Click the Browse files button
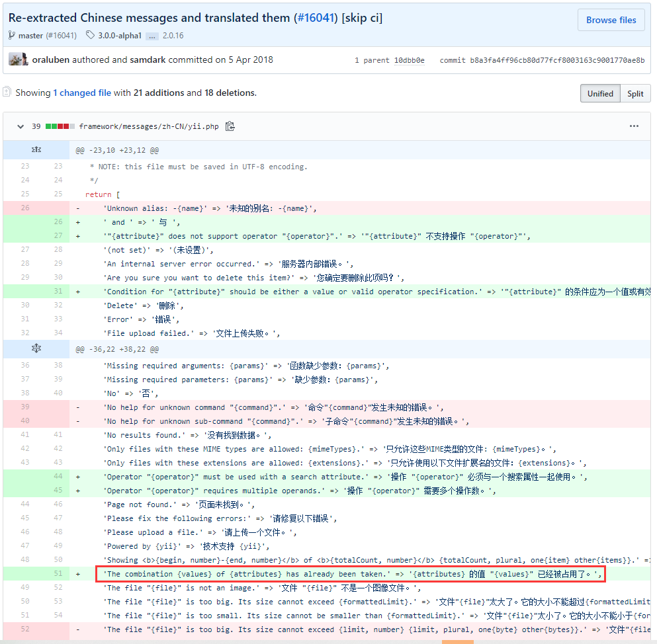This screenshot has height=644, width=657. tap(611, 20)
